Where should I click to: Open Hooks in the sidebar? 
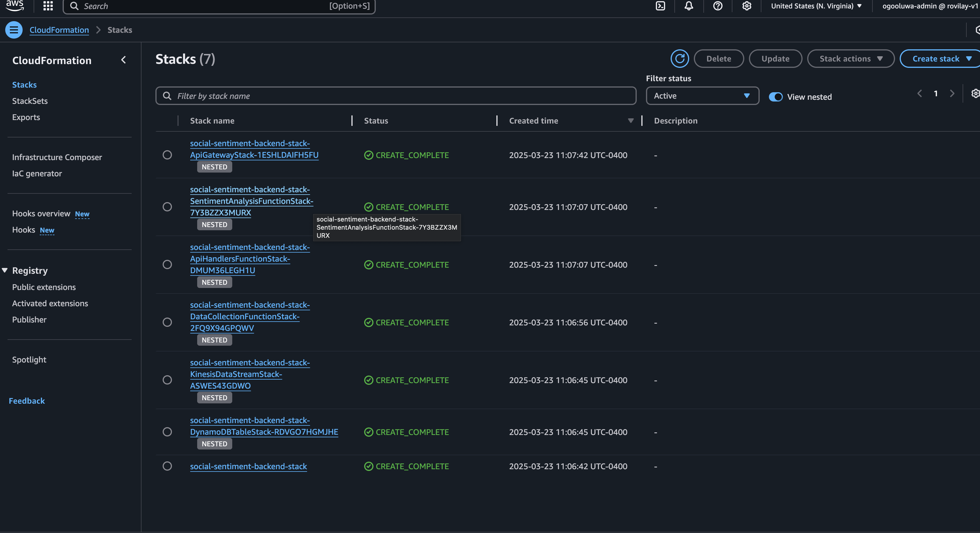(x=23, y=230)
